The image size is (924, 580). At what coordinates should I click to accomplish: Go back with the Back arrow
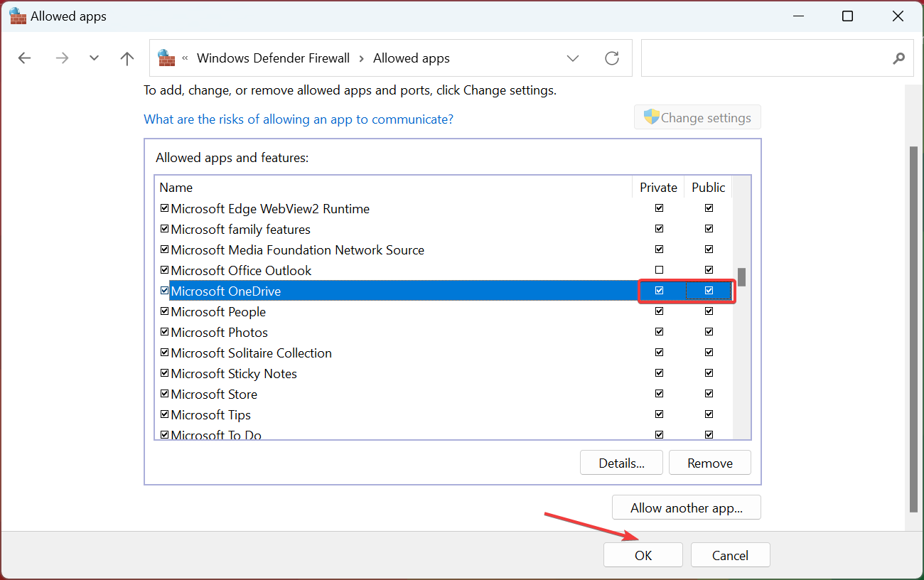tap(25, 58)
